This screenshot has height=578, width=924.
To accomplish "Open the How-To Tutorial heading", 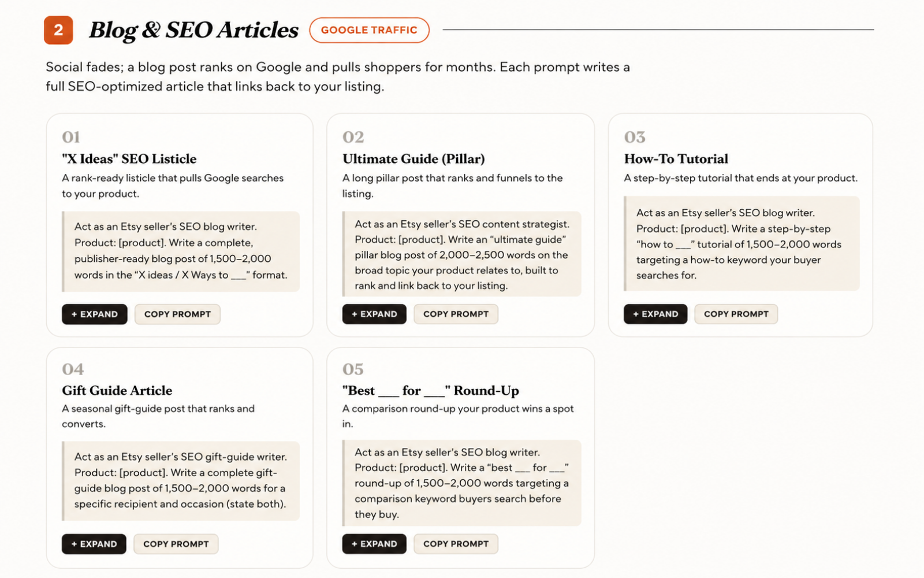I will click(x=676, y=159).
